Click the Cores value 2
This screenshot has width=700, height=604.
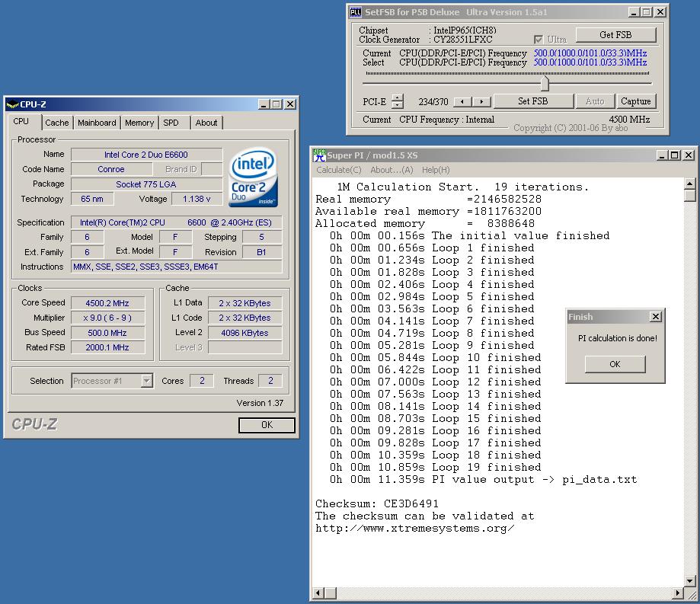202,381
